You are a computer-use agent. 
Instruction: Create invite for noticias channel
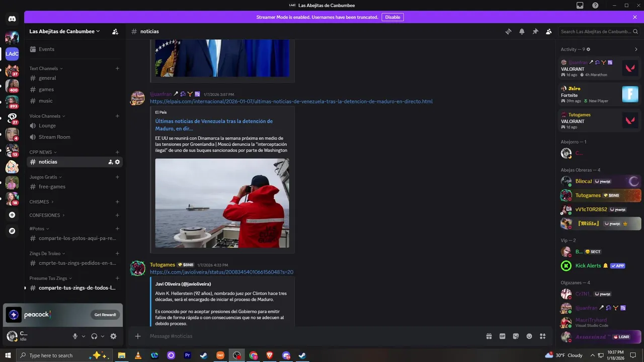click(111, 162)
